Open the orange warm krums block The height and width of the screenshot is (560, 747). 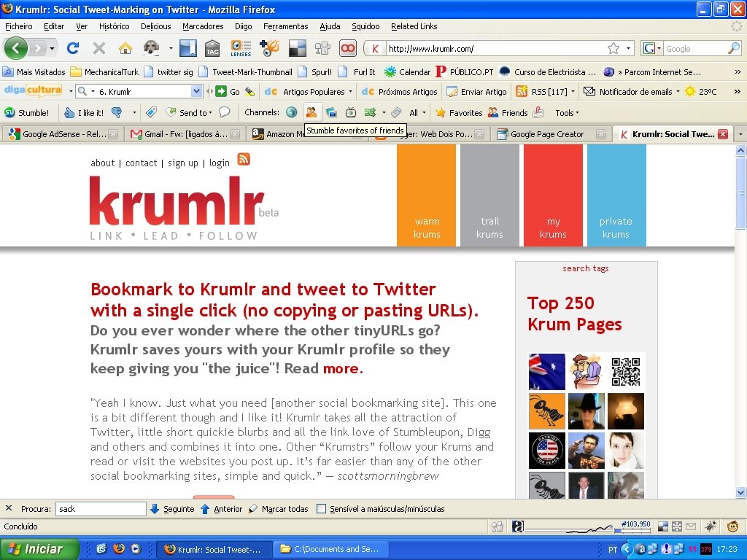pyautogui.click(x=426, y=195)
